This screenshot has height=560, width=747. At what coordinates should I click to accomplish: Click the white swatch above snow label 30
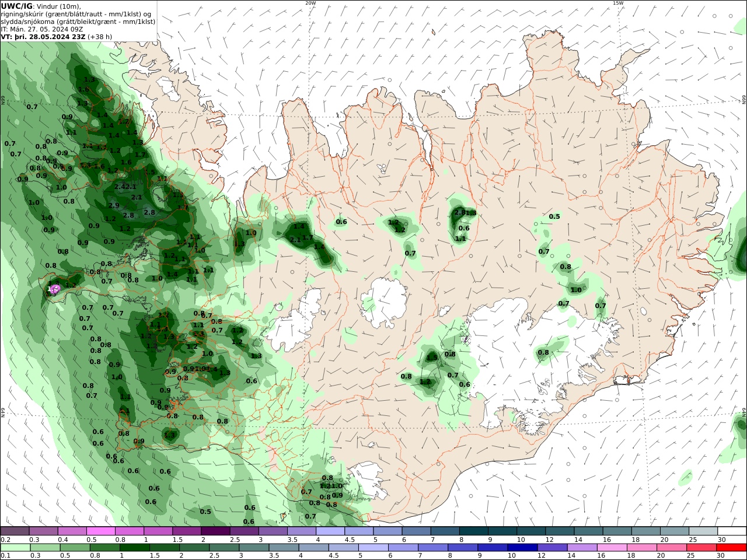pyautogui.click(x=732, y=531)
